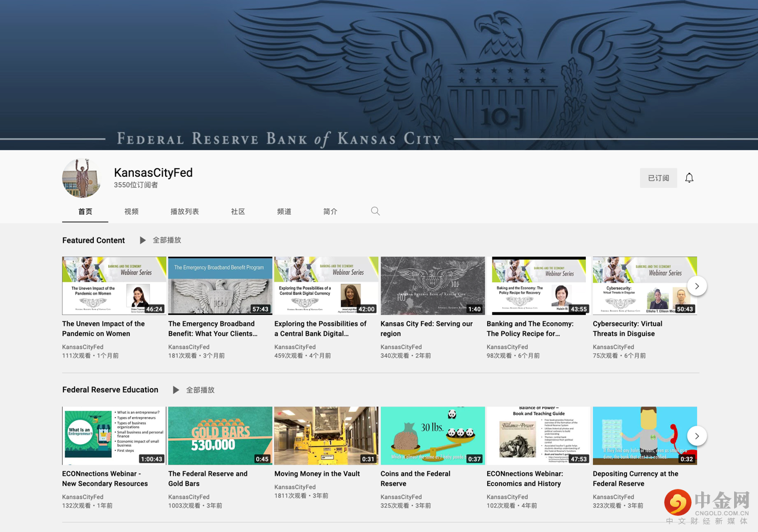
Task: Open the 频道 tab
Action: click(284, 212)
